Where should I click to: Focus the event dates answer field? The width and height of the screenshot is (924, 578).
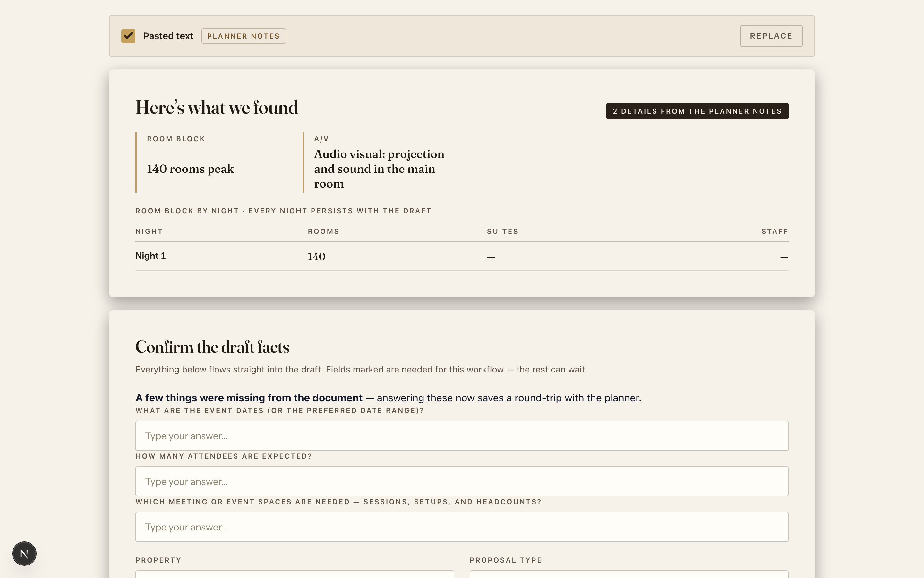462,436
